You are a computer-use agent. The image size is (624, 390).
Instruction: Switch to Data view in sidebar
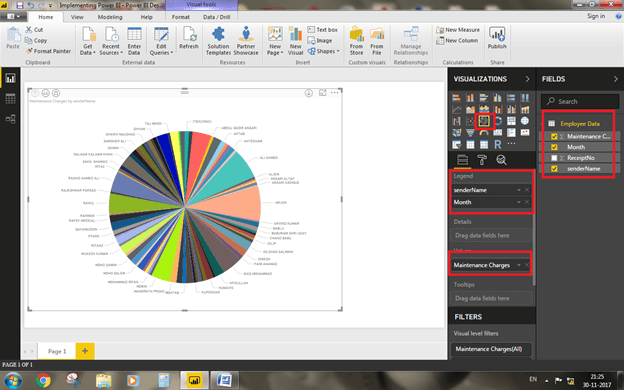(x=10, y=99)
